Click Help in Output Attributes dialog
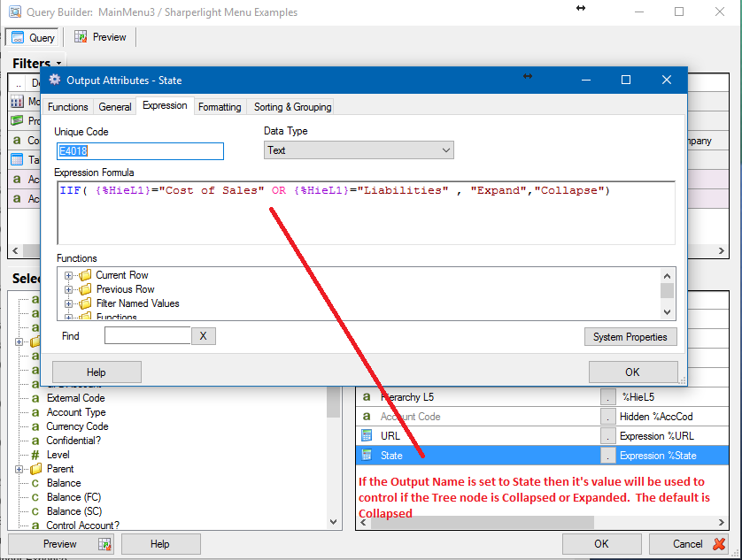This screenshot has width=742, height=560. tap(97, 372)
